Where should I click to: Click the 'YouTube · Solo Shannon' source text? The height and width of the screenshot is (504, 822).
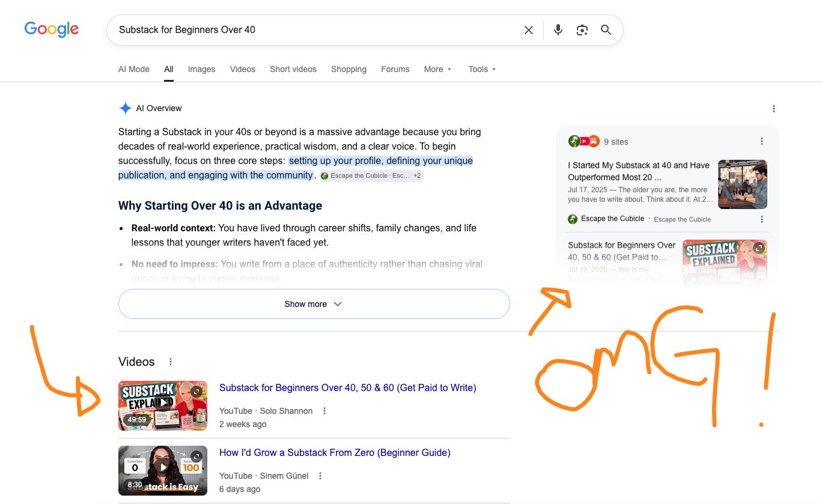(x=266, y=411)
